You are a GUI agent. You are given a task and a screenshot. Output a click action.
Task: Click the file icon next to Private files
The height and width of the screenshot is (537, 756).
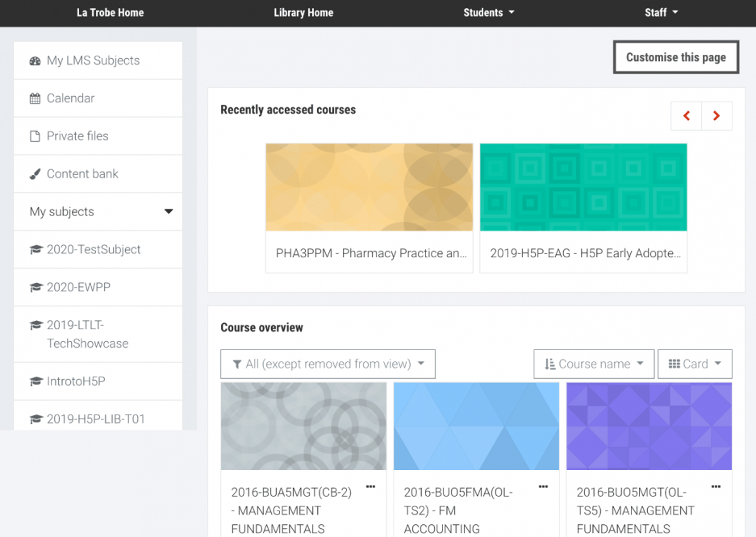click(x=35, y=136)
